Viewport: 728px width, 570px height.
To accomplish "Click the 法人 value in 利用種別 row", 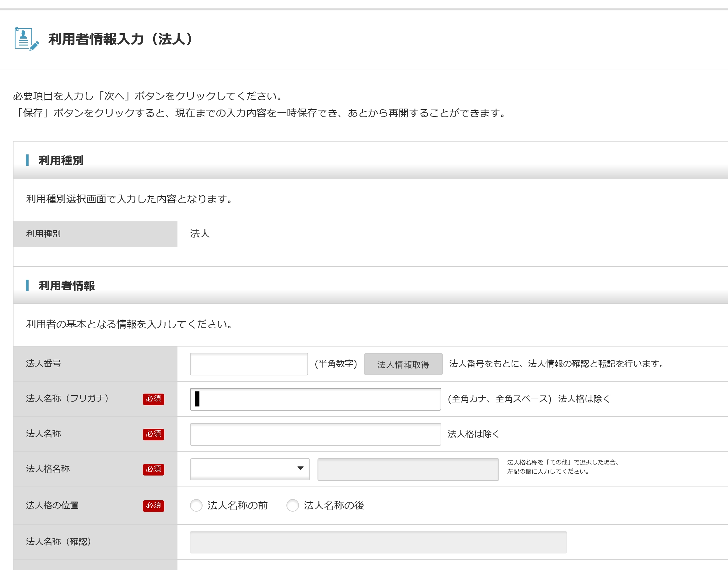I will coord(199,234).
